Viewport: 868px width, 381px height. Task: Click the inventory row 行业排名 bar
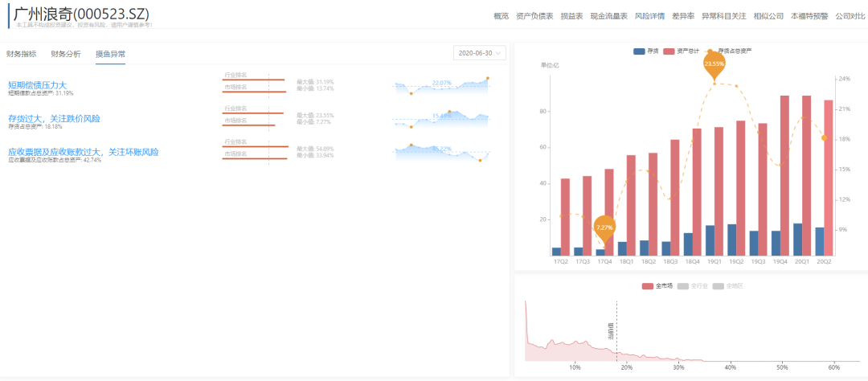point(253,113)
